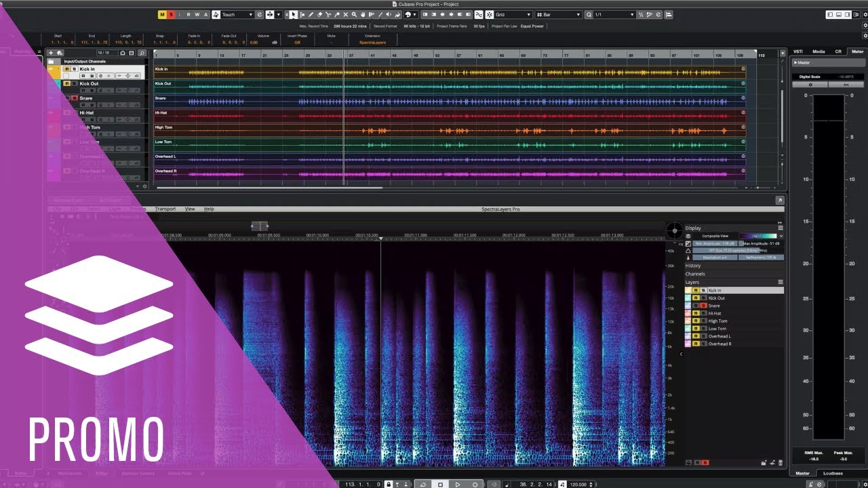
Task: Activate the transport Cycle loop button
Action: click(423, 485)
